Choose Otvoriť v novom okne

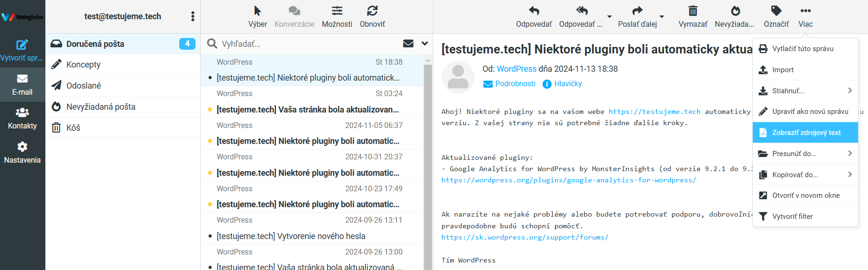tap(805, 195)
